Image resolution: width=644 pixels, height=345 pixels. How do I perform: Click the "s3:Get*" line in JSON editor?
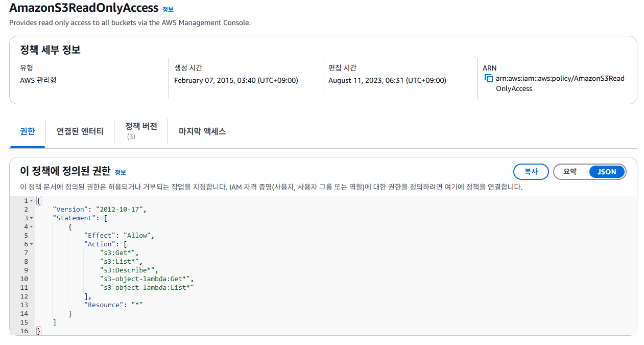tap(120, 253)
